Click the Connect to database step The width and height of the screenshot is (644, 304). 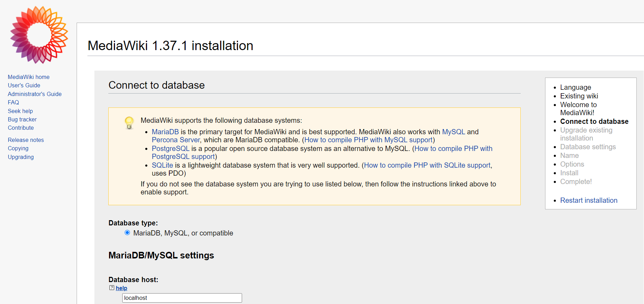[594, 121]
